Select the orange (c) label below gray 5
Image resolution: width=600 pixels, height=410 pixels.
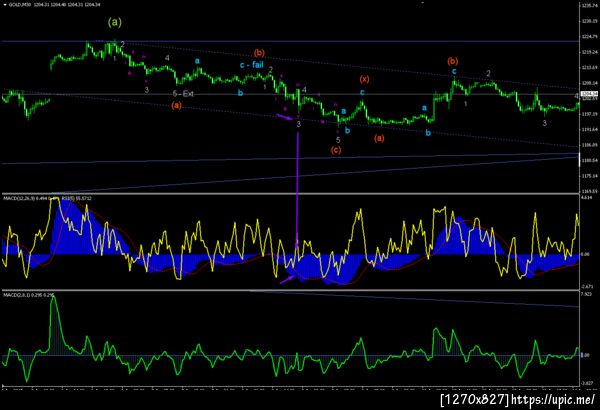(x=336, y=150)
